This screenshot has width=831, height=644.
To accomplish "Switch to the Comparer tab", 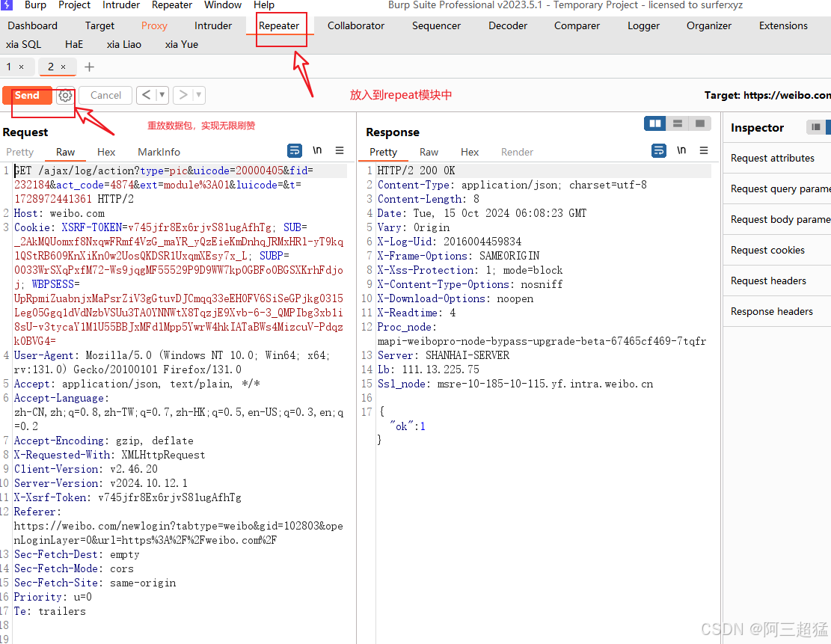I will pyautogui.click(x=577, y=25).
